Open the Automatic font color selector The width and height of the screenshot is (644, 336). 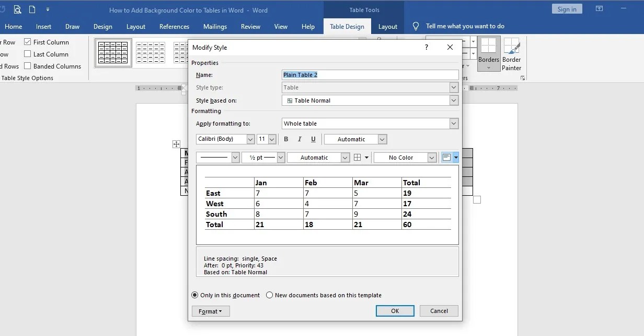pyautogui.click(x=382, y=139)
